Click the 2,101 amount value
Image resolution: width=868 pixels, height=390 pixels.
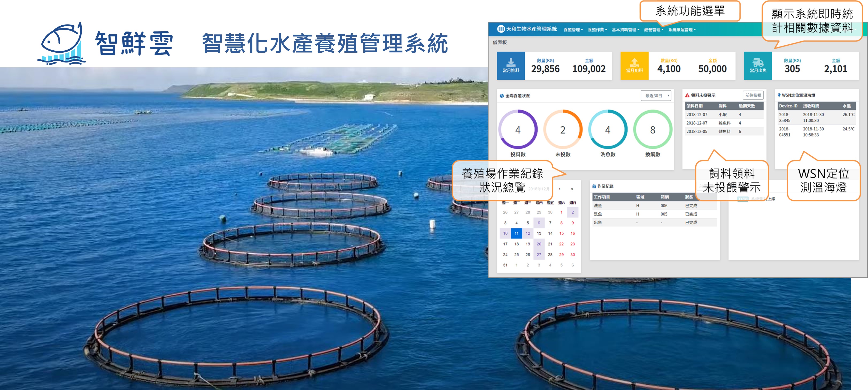pos(836,69)
